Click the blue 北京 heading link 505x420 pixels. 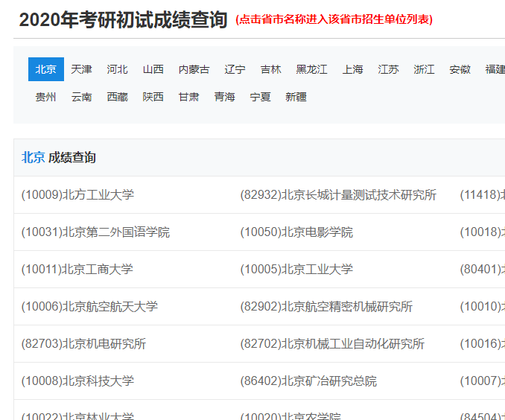34,158
